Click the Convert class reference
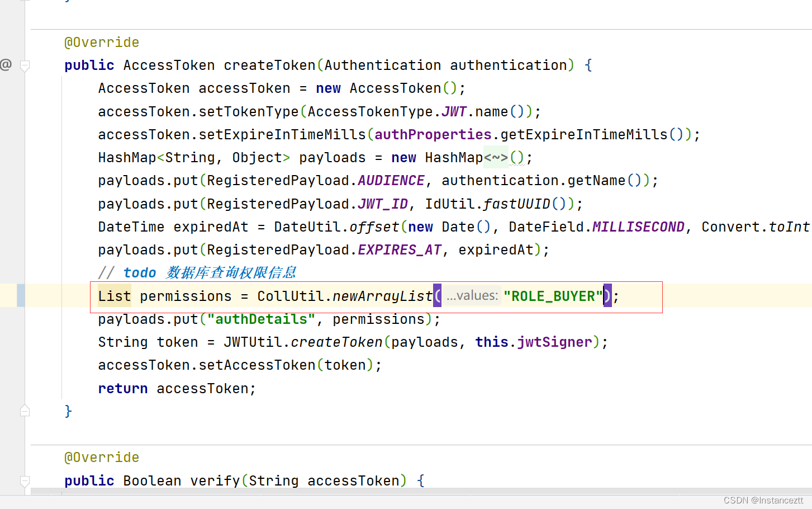 coord(730,227)
